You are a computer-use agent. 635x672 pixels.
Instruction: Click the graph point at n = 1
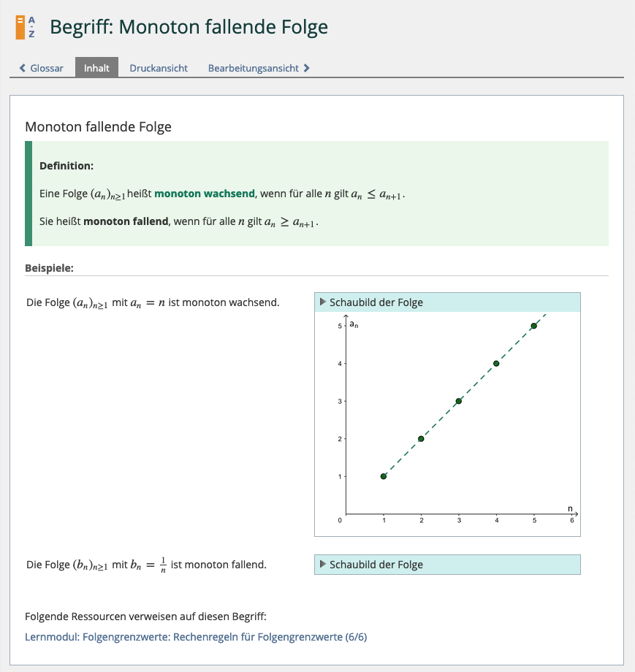point(384,476)
